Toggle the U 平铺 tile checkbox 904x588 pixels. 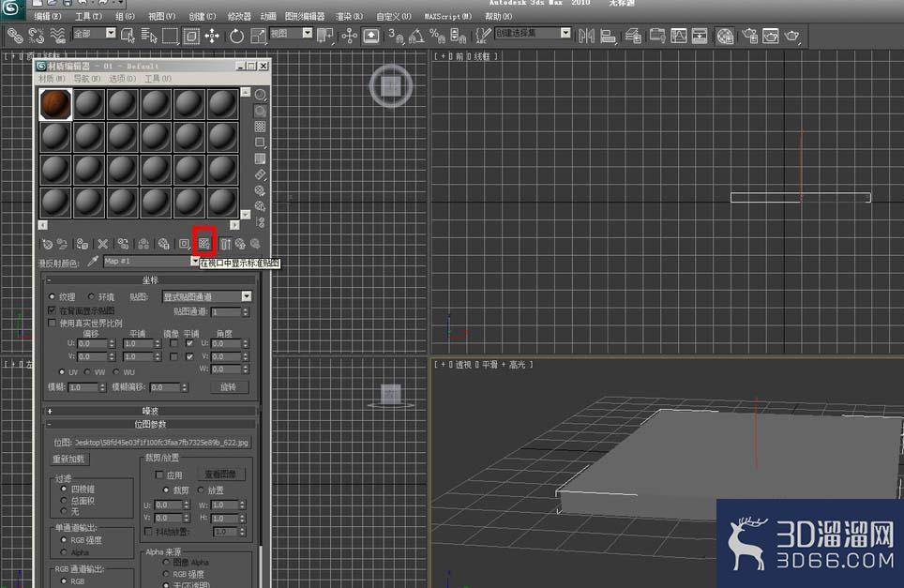[189, 343]
